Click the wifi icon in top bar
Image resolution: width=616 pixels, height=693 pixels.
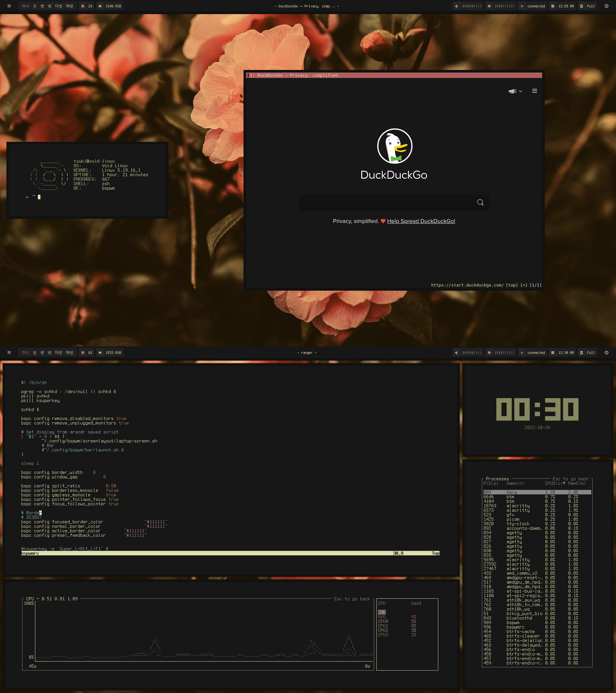pos(522,6)
